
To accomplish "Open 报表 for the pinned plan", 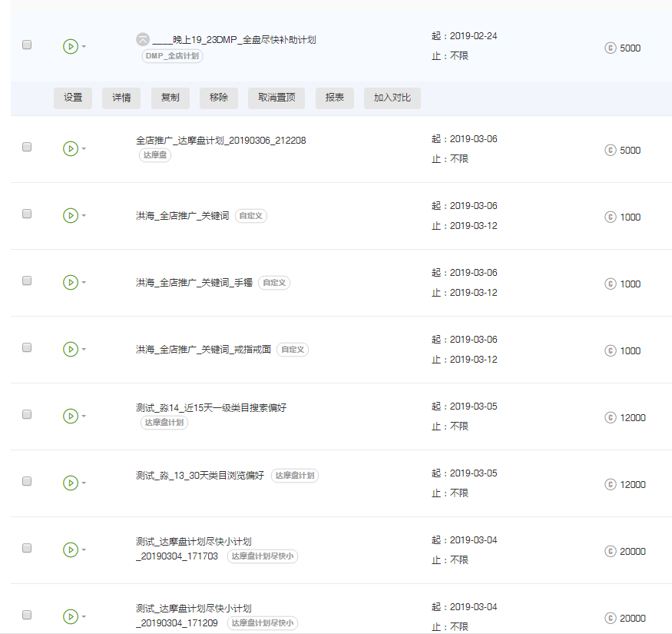I will point(334,98).
